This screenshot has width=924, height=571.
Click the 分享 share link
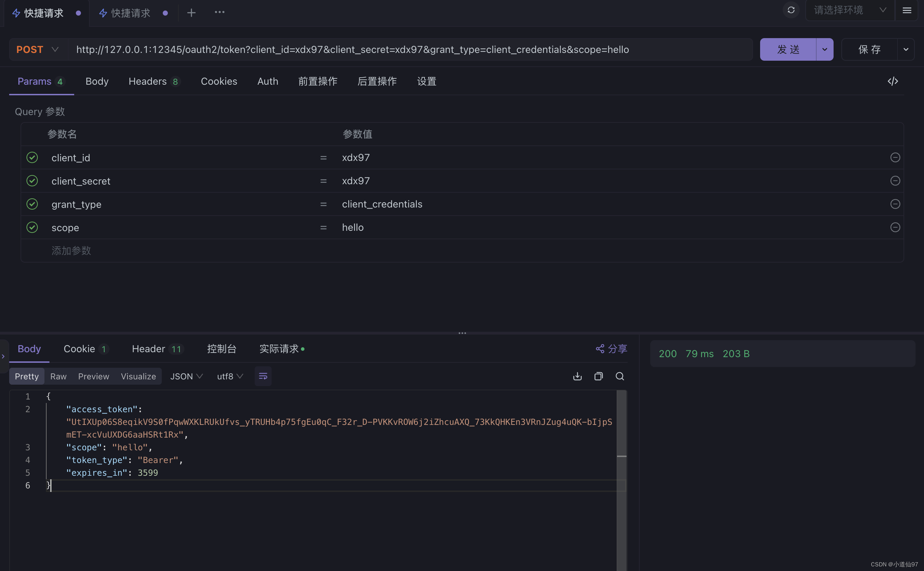click(611, 349)
